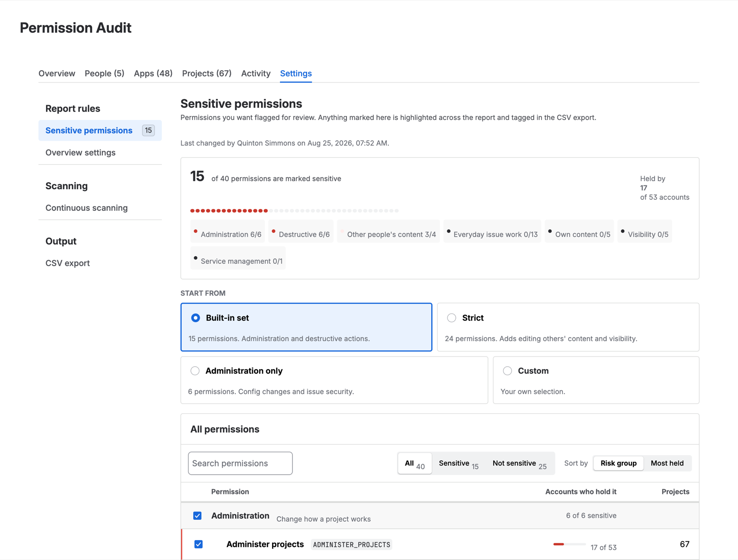Viewport: 738px width, 560px height.
Task: Click the 17 of 53 accounts bar
Action: pyautogui.click(x=569, y=544)
